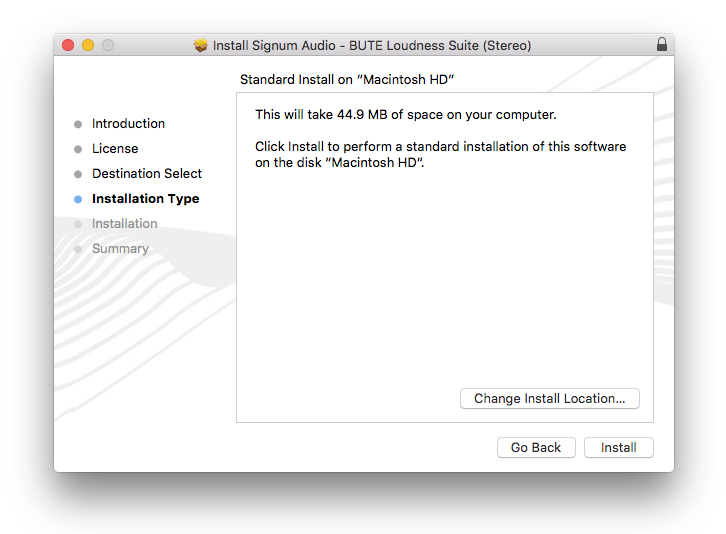Click the dimmed Summary step

point(120,249)
